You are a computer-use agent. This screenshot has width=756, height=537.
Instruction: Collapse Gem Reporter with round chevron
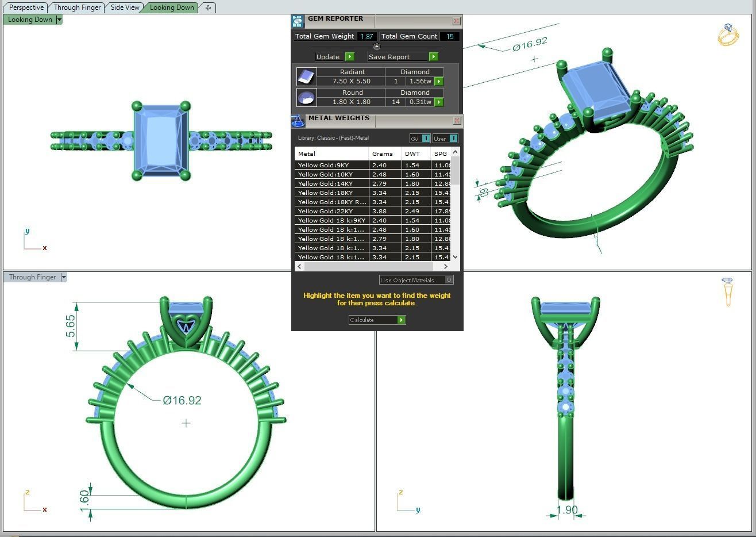tap(377, 47)
